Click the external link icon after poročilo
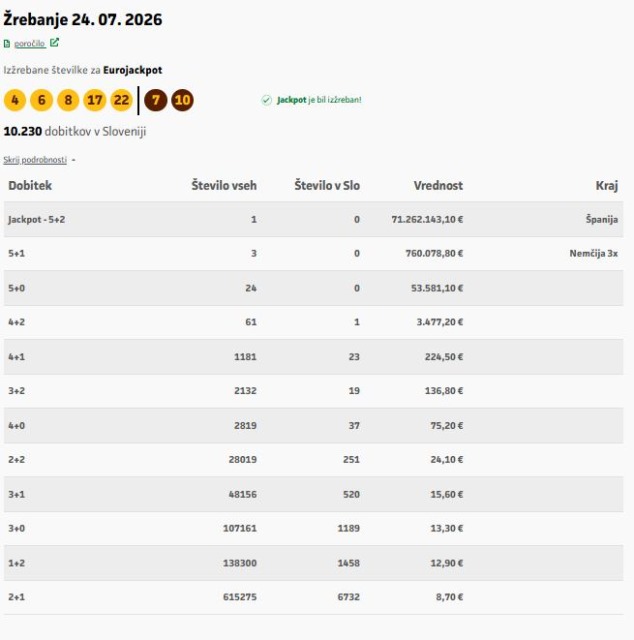 pos(54,42)
